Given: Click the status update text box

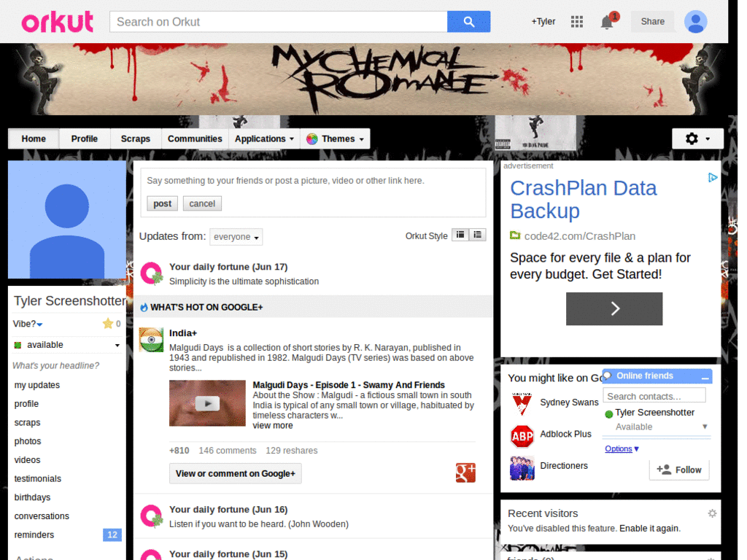Looking at the screenshot, I should click(x=313, y=181).
